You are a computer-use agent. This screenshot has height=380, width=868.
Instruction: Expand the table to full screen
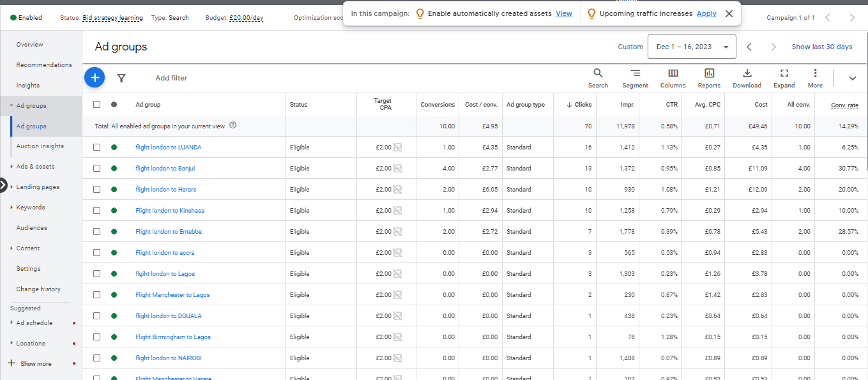pyautogui.click(x=784, y=78)
